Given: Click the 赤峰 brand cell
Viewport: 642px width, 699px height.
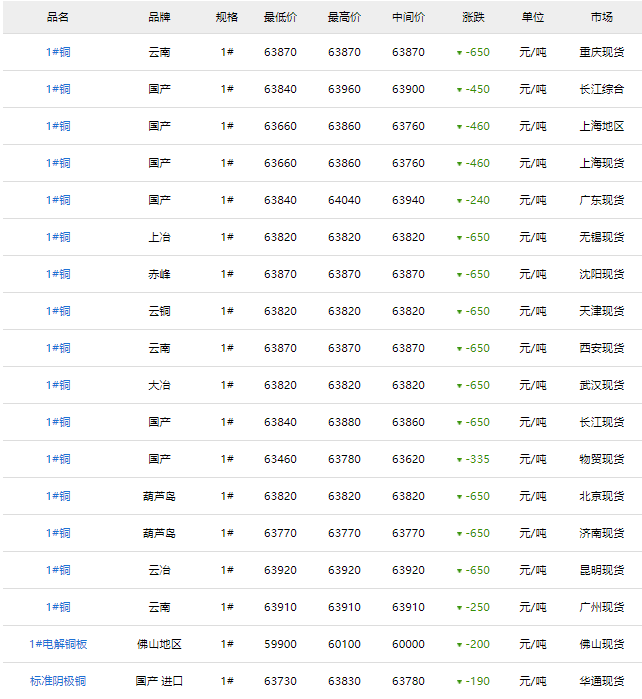Looking at the screenshot, I should tap(159, 274).
